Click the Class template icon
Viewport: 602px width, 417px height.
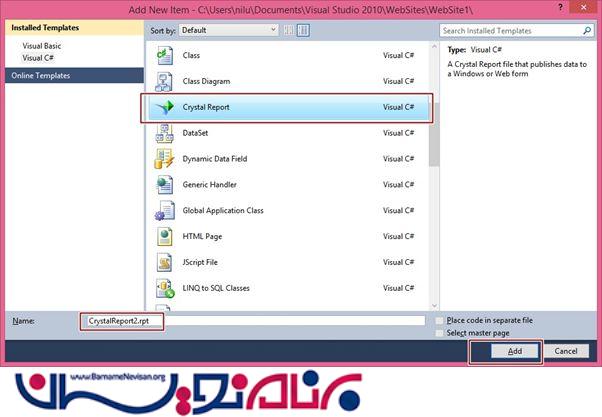pos(165,55)
